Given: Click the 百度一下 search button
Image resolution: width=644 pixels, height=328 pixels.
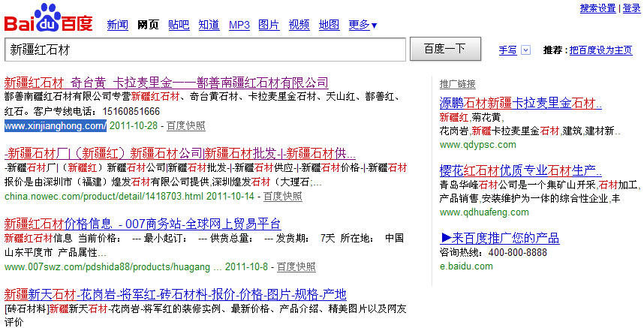Looking at the screenshot, I should click(x=445, y=50).
